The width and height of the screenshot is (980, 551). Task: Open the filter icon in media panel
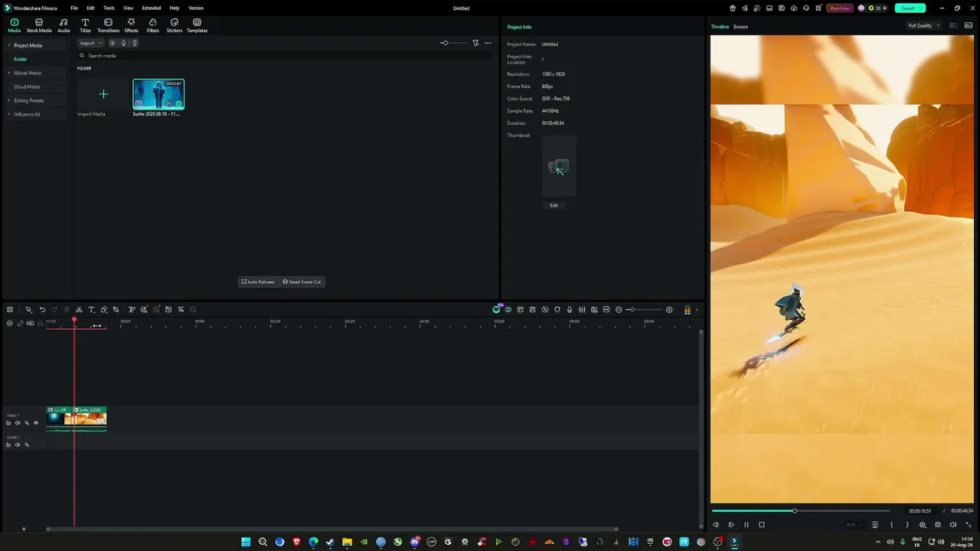(x=475, y=43)
